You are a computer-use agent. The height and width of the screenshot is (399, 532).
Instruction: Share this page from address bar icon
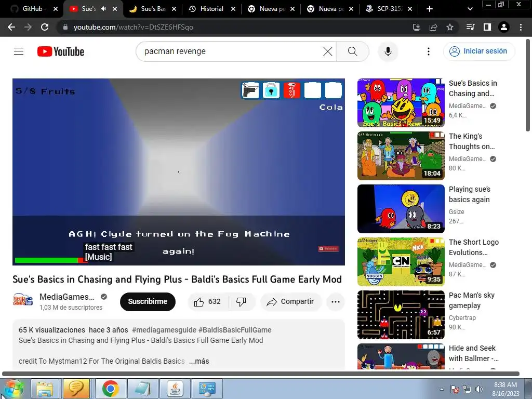433,27
